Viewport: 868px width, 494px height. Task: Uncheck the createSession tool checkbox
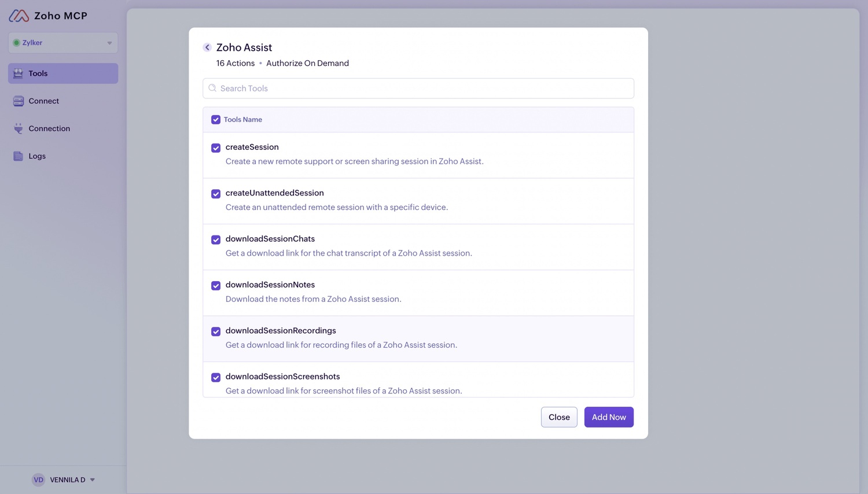216,148
